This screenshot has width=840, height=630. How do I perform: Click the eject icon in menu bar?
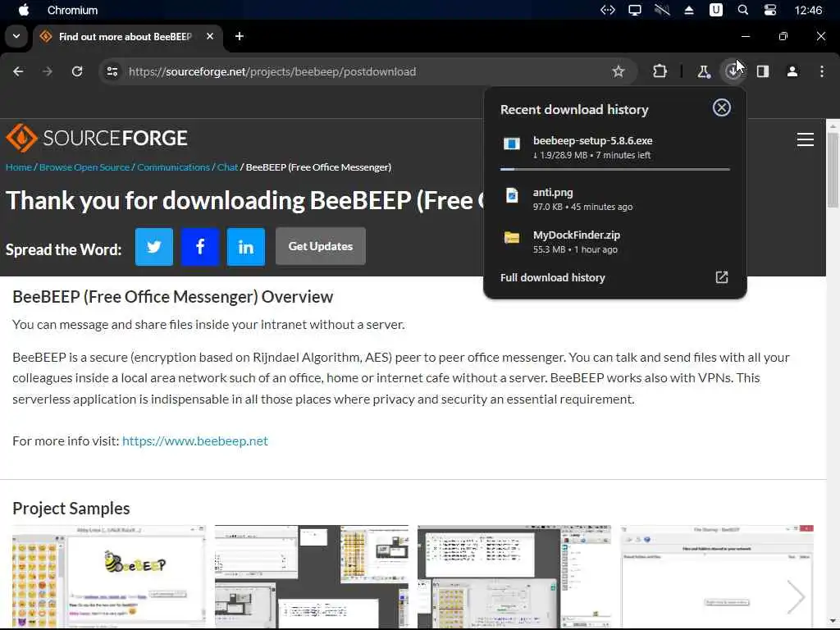tap(689, 10)
